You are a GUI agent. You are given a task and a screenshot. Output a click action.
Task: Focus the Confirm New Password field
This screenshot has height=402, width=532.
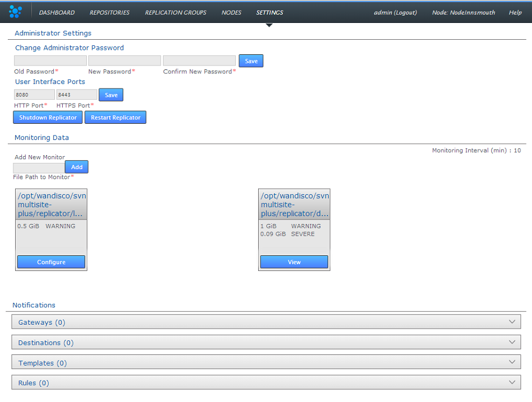pos(199,60)
